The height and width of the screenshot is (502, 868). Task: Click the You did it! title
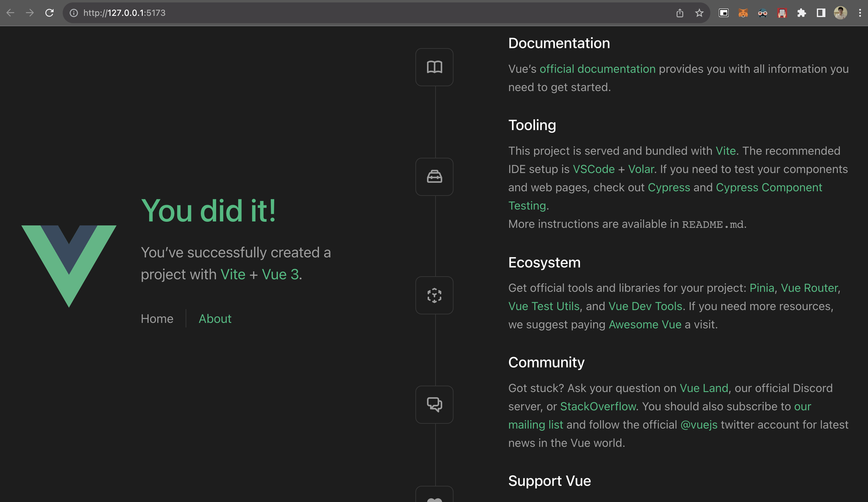pyautogui.click(x=209, y=210)
